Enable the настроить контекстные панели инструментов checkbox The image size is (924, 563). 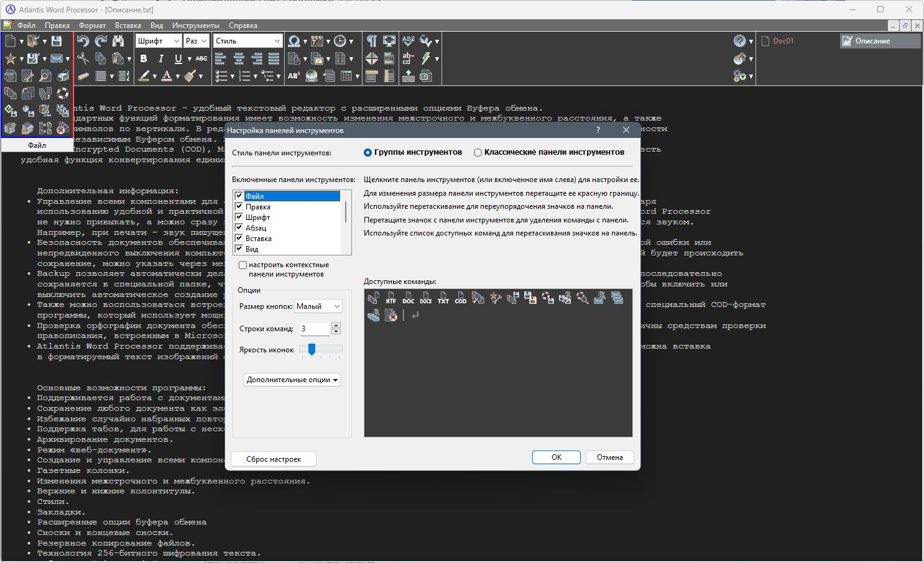pos(243,265)
